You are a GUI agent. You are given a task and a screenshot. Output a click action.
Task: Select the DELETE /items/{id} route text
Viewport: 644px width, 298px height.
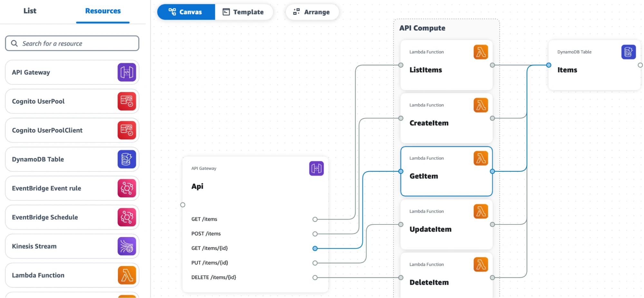214,277
